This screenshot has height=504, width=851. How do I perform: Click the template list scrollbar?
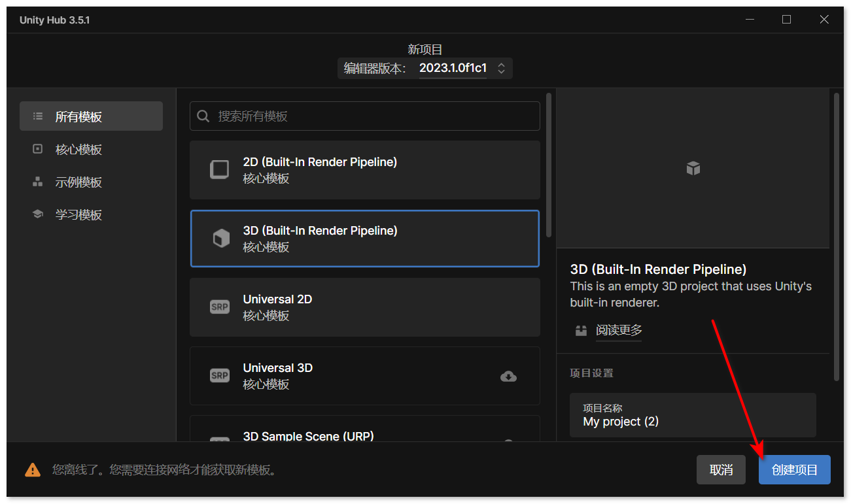(549, 165)
